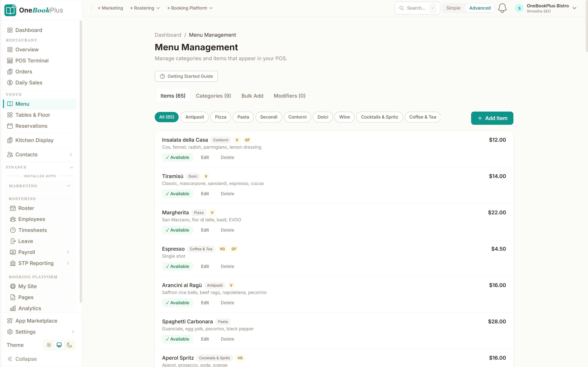This screenshot has height=367, width=588.
Task: Collapse the Finance section chevron
Action: [71, 167]
